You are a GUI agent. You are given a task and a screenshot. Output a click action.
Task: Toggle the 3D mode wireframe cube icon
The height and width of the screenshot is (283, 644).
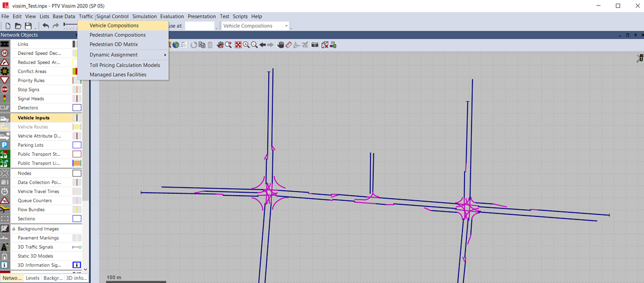[x=324, y=45]
